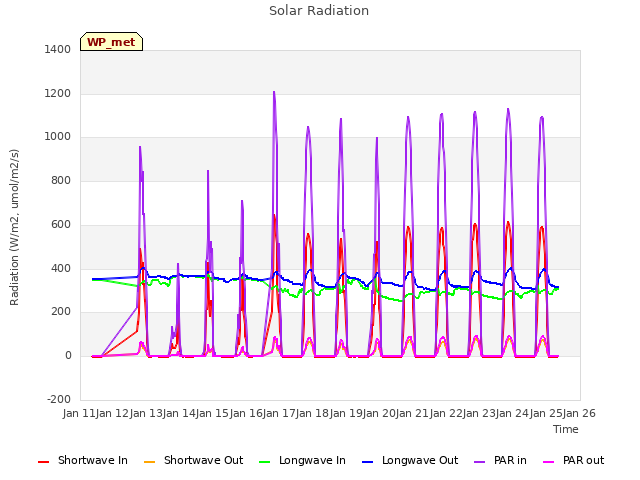Toggle Longwave In legend entry
Viewport: 640px width, 480px height.
302,460
